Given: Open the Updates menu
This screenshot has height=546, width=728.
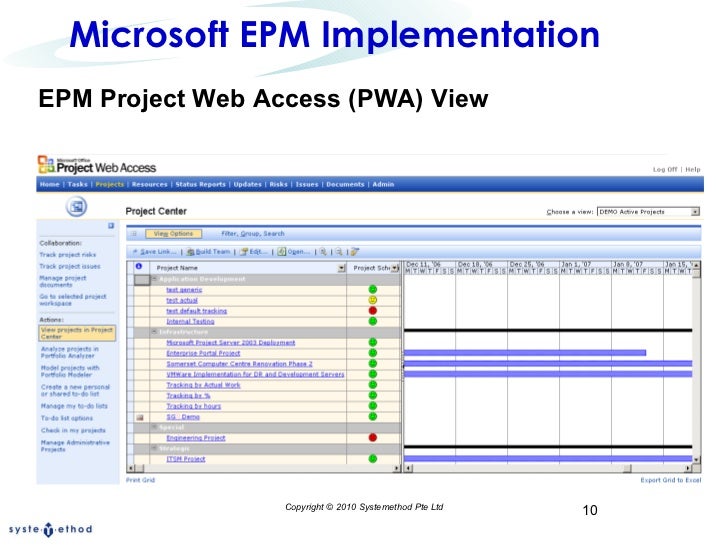Looking at the screenshot, I should (x=247, y=184).
